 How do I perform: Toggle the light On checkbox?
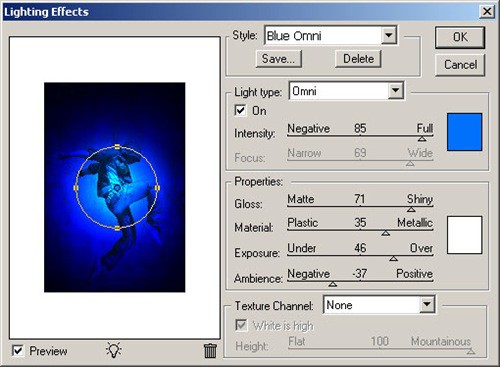[240, 110]
